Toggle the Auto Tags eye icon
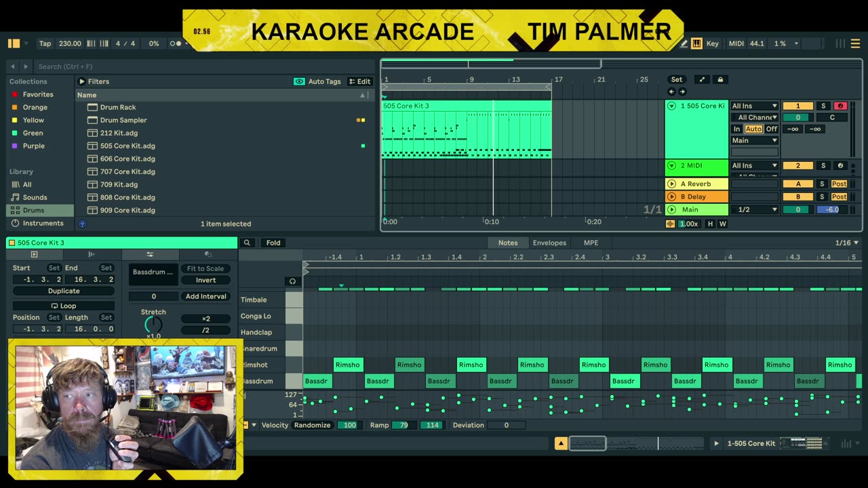Image resolution: width=868 pixels, height=488 pixels. 299,81
